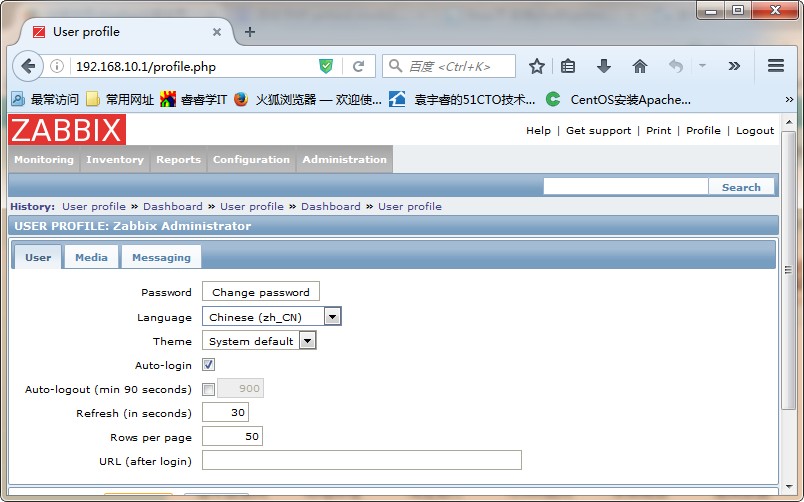Open the Firefox hamburger menu
804x502 pixels.
click(x=776, y=66)
